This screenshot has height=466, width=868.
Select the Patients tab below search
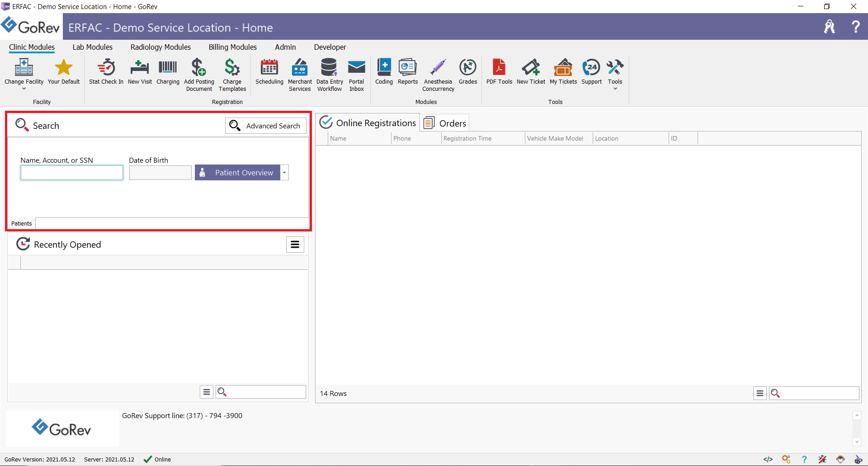pos(22,223)
